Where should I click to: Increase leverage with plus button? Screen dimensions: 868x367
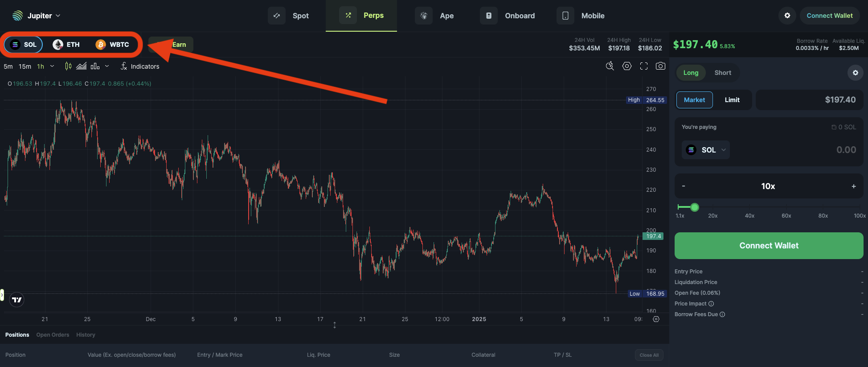pyautogui.click(x=854, y=186)
